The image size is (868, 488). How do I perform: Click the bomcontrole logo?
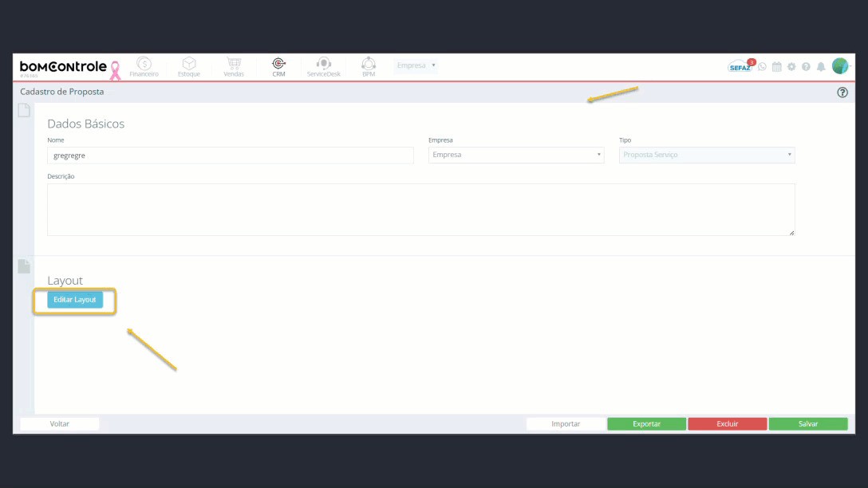tap(63, 68)
